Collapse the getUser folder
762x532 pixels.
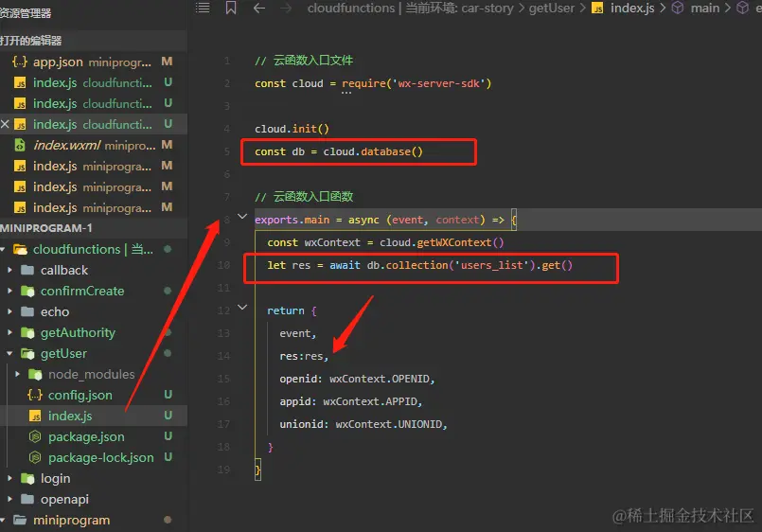10,353
